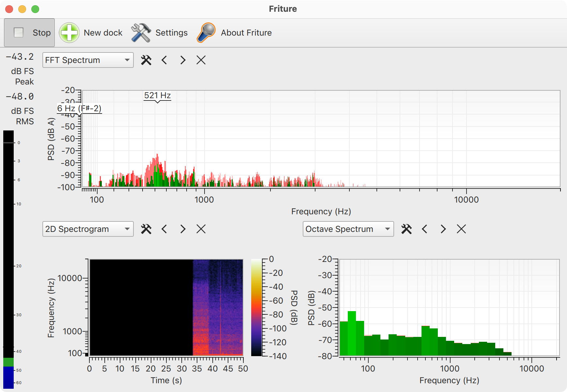Move the 2D Spectrogram dock to next position
This screenshot has width=567, height=392.
tap(183, 229)
